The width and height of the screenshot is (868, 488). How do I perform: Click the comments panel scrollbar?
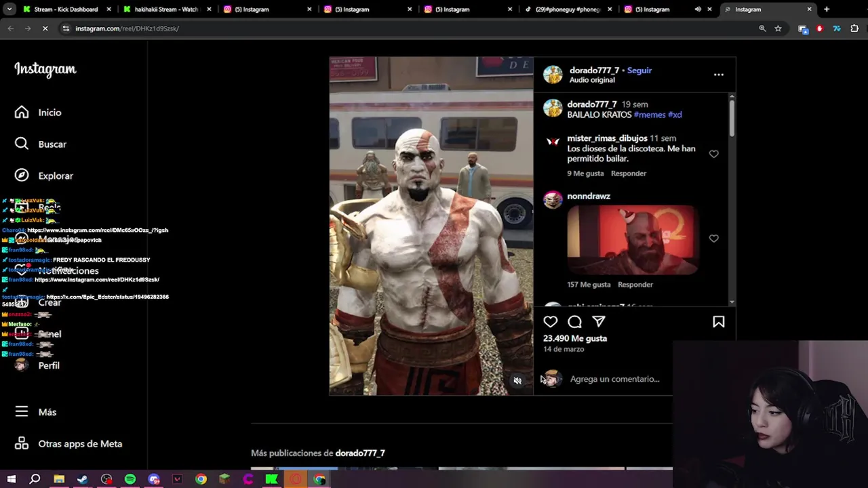tap(732, 119)
